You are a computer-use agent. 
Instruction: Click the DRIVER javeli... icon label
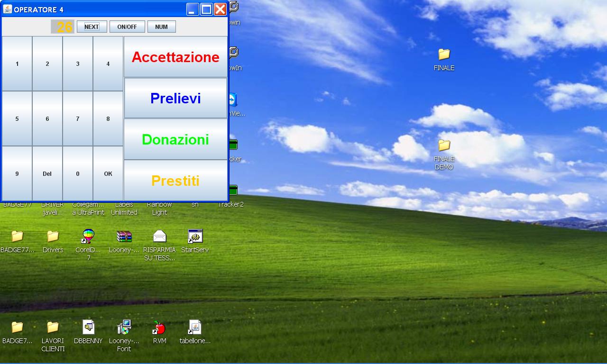(53, 209)
